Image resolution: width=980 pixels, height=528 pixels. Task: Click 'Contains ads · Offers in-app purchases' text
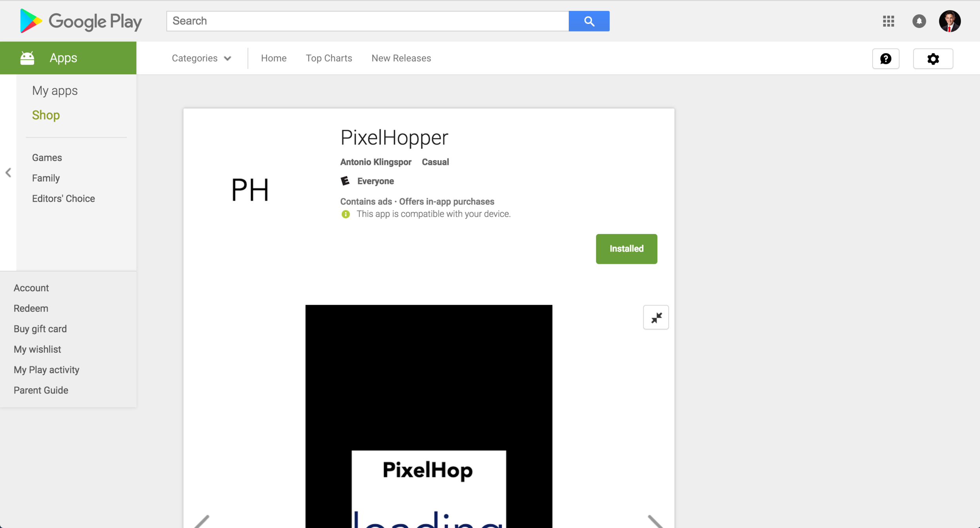(417, 201)
